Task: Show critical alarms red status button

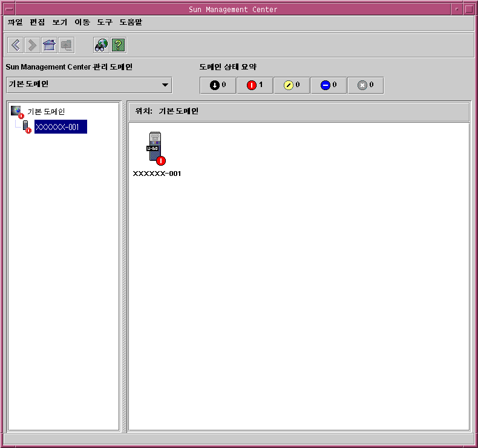Action: [x=255, y=85]
